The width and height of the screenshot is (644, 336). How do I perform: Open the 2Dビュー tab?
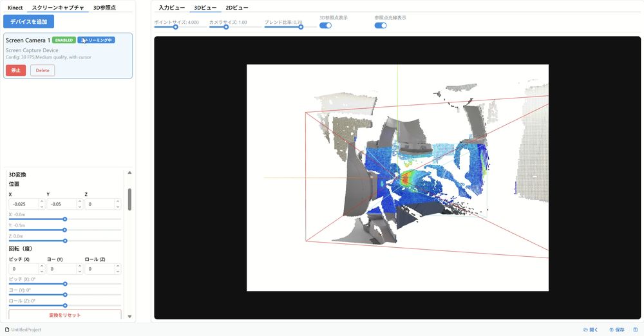(x=236, y=7)
